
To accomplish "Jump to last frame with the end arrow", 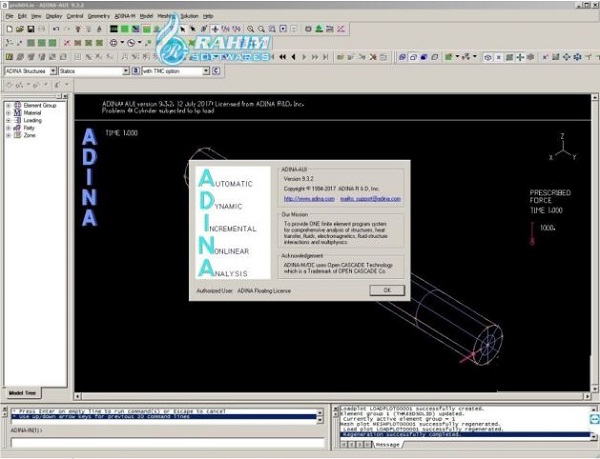I will click(x=325, y=57).
